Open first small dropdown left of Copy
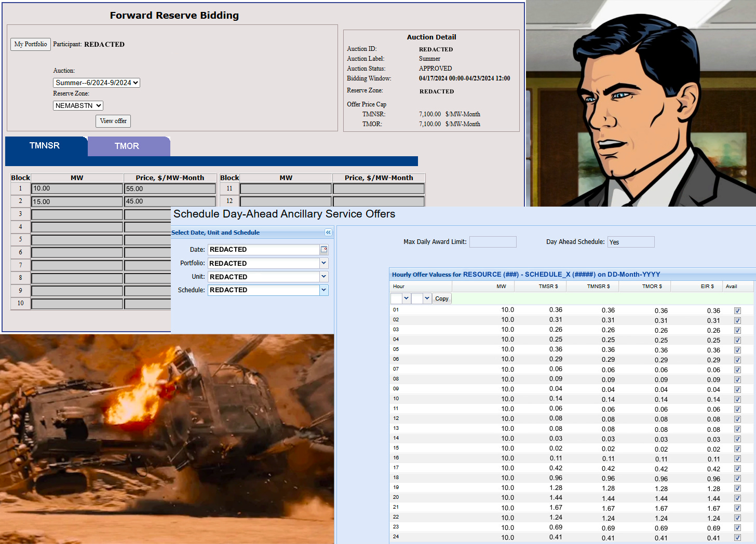Viewport: 756px width, 544px height. [406, 298]
